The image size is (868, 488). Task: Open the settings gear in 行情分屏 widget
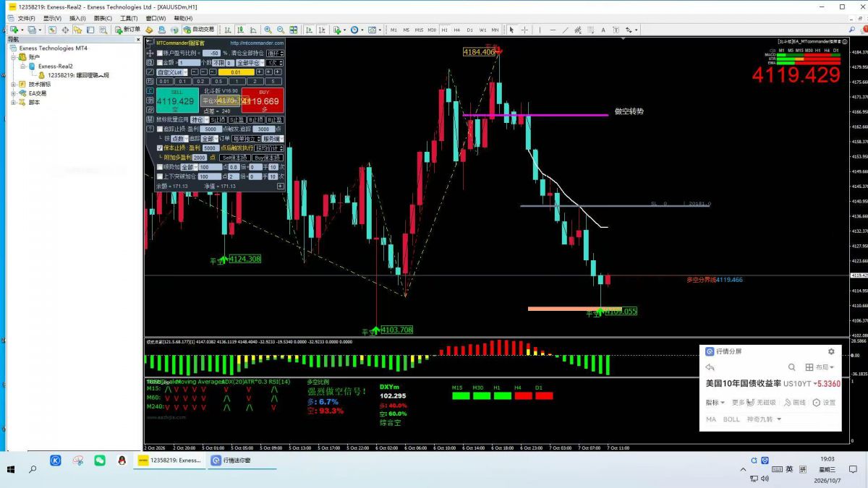831,351
